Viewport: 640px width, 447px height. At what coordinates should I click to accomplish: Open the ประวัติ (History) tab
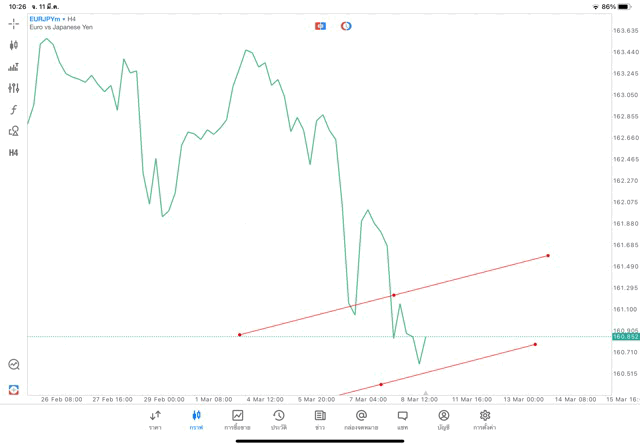tap(278, 419)
